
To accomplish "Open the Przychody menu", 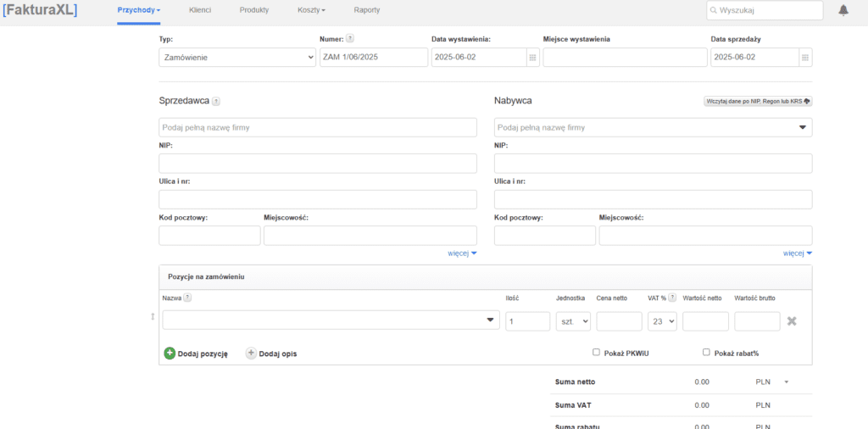I will click(138, 10).
